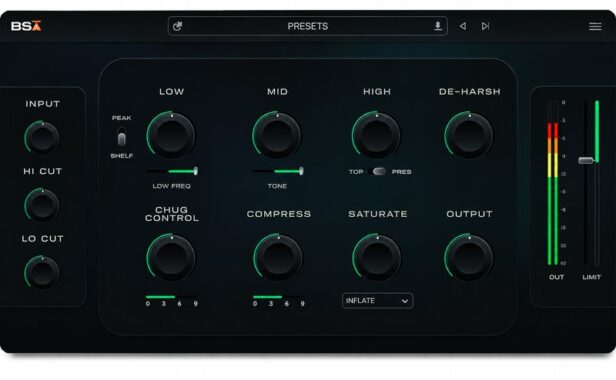Click the COMPRESS knob

(x=278, y=257)
